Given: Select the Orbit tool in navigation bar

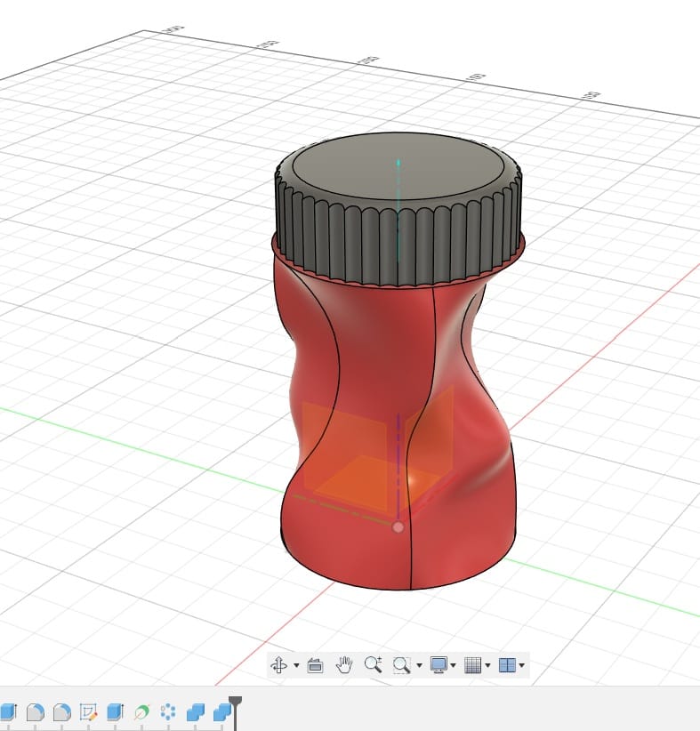Looking at the screenshot, I should tap(278, 664).
